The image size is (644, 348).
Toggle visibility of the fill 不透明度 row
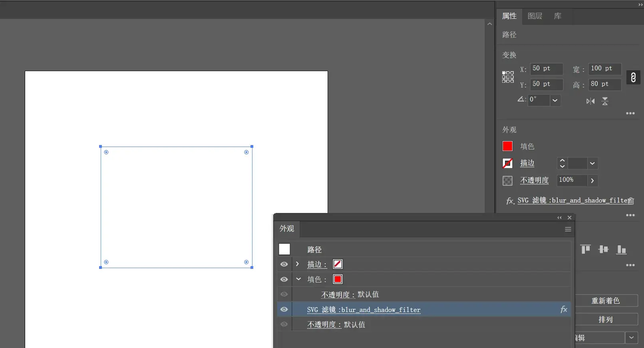tap(284, 294)
